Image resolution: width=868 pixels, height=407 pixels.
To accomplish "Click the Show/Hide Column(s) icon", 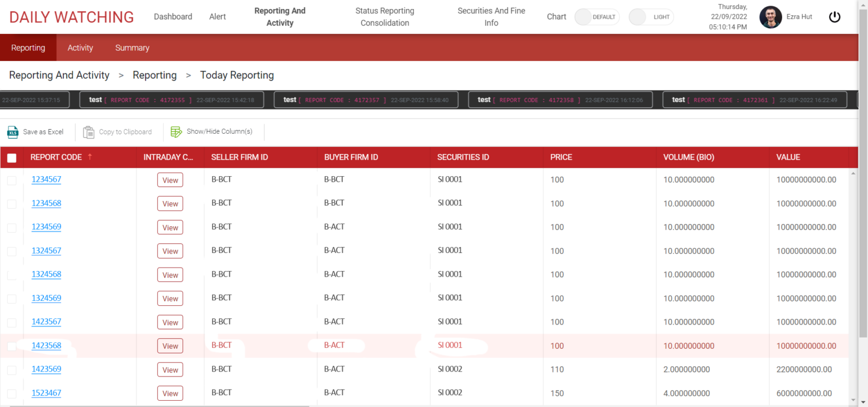I will pos(176,132).
